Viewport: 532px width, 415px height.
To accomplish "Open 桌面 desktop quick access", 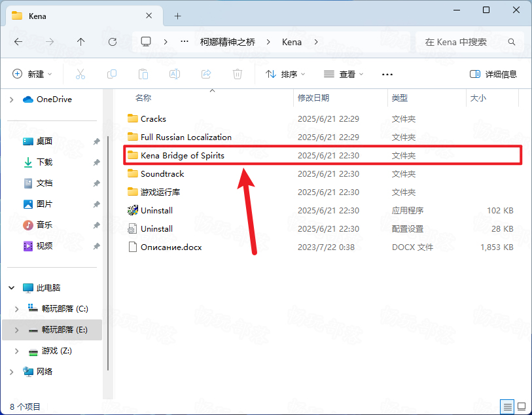I will click(x=38, y=141).
